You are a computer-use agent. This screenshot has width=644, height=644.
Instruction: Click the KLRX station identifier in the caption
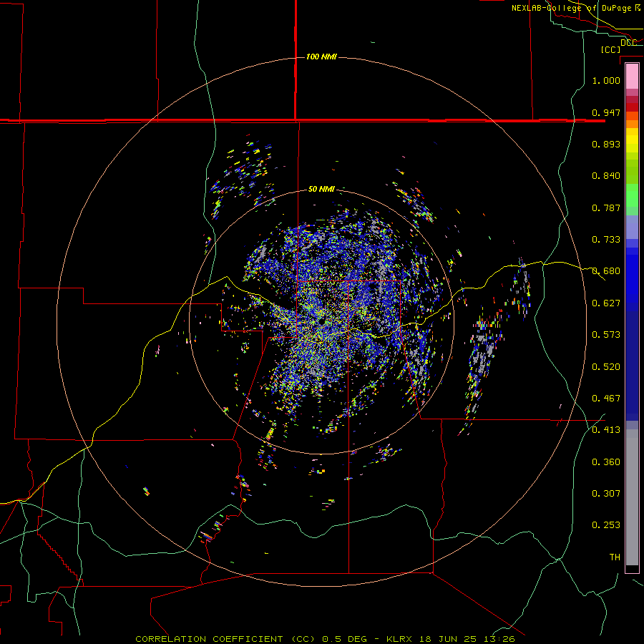click(x=399, y=639)
